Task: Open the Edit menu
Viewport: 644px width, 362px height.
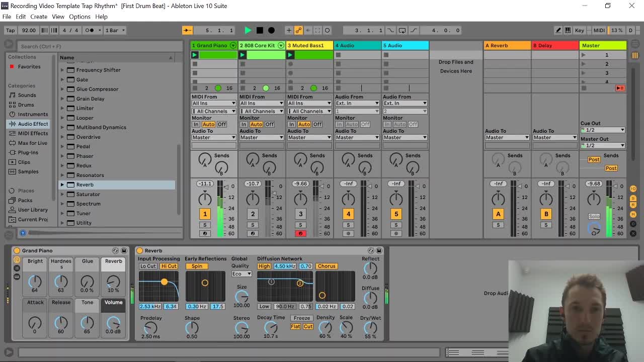Action: pos(21,17)
